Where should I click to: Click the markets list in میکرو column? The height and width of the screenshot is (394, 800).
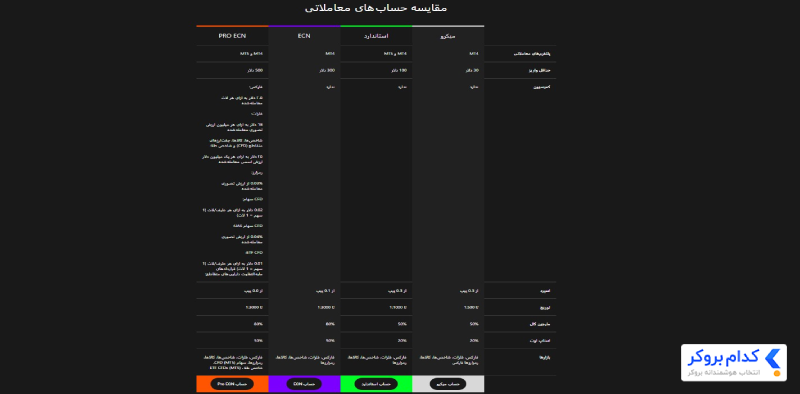tap(449, 360)
